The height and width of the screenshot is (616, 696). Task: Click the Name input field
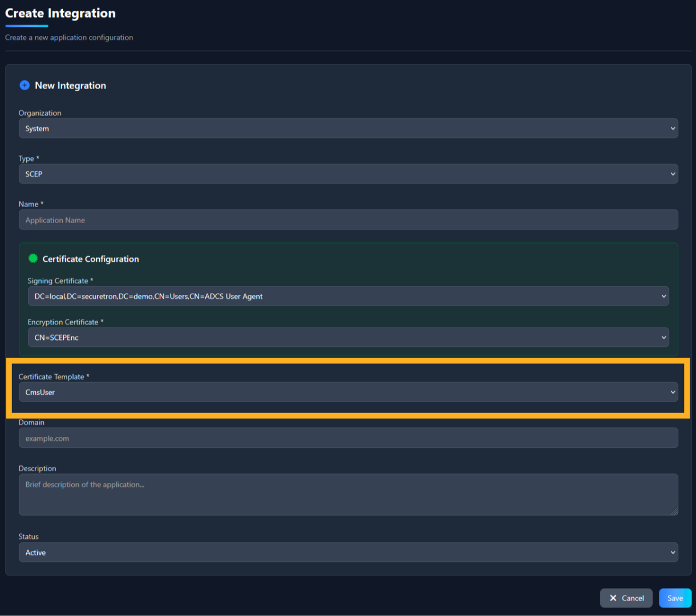point(348,220)
